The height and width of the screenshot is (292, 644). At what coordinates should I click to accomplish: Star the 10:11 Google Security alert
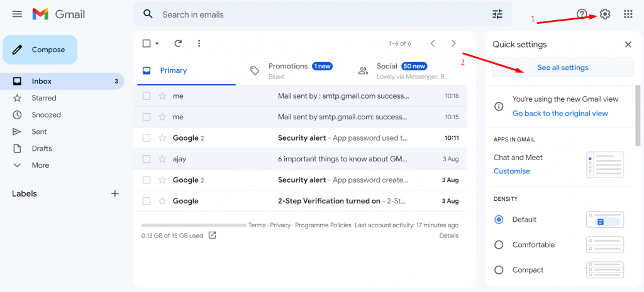coord(162,138)
